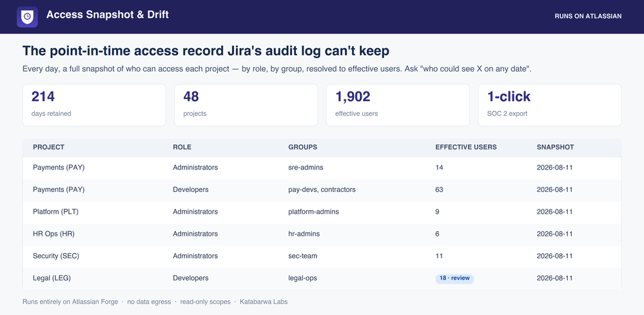644x315 pixels.
Task: Click the sre-admins group cell
Action: coord(306,167)
